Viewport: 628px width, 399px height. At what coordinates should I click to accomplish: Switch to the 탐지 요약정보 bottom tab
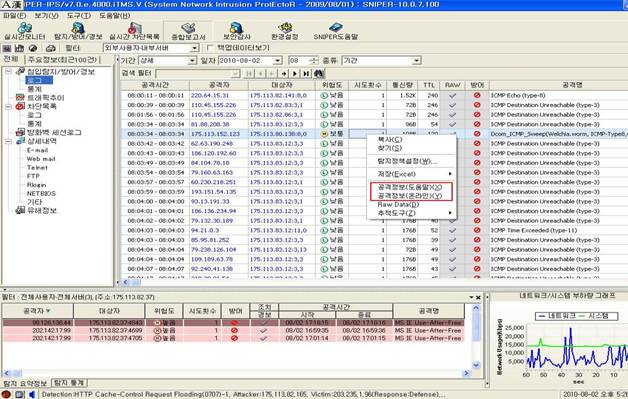[x=25, y=383]
